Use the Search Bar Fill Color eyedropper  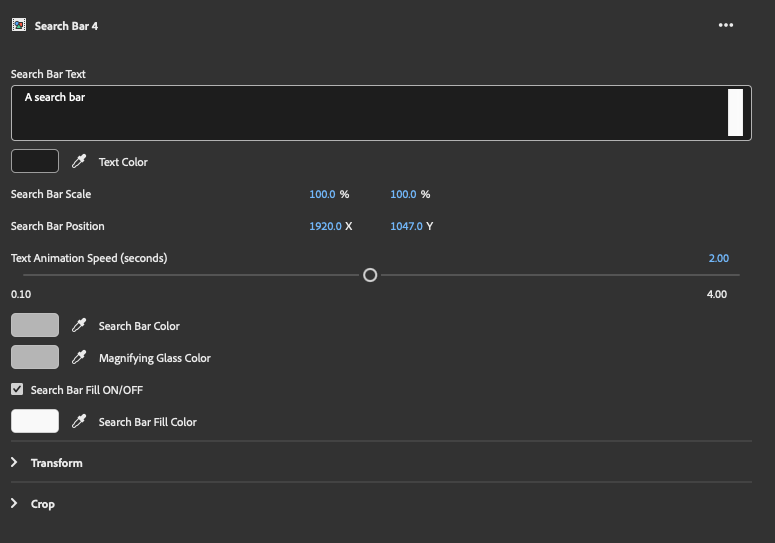tap(79, 422)
